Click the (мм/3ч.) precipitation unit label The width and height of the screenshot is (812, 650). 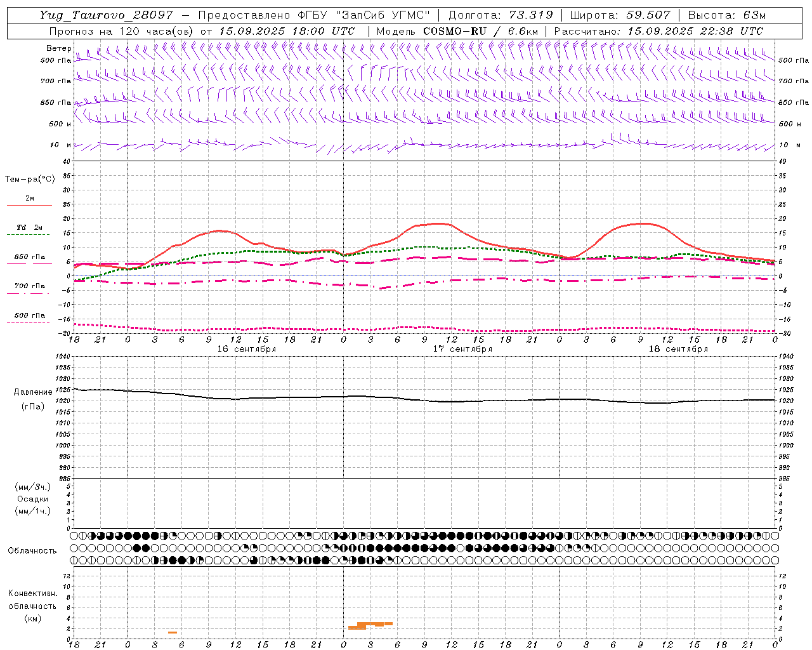pyautogui.click(x=33, y=487)
